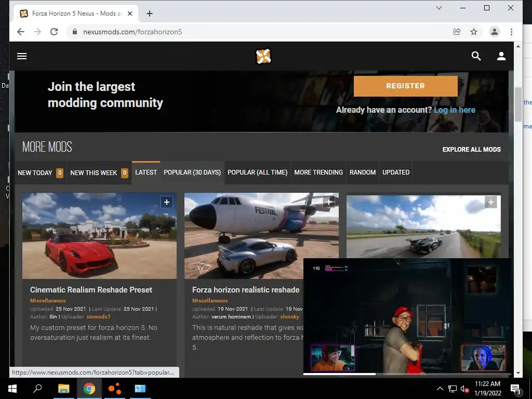Image resolution: width=532 pixels, height=399 pixels.
Task: Click the floating video ad player
Action: coord(407,316)
